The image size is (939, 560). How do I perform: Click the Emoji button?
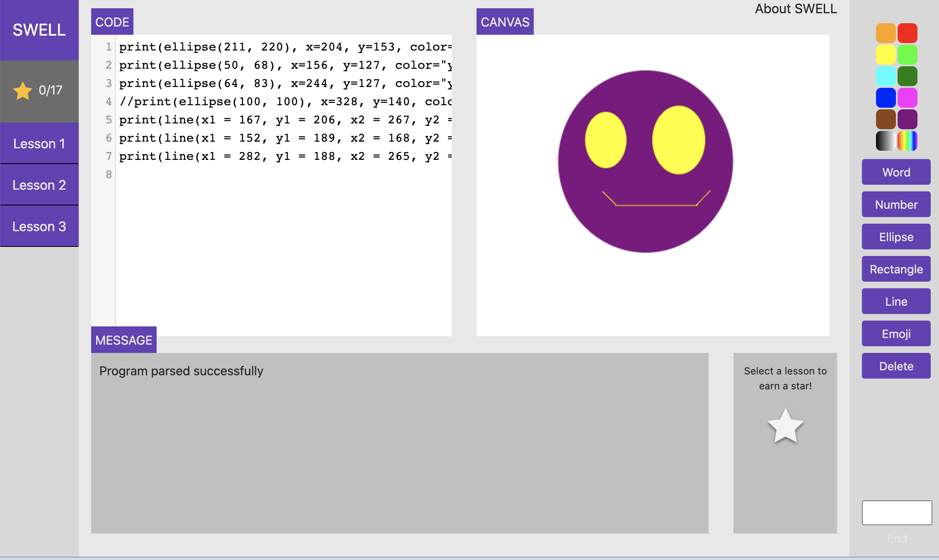[896, 334]
